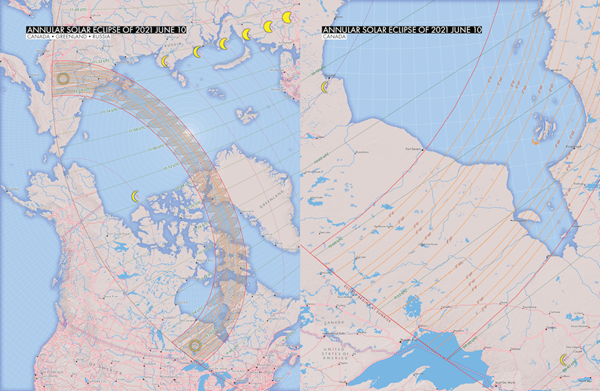Select the annular ring icon near Lake Superior on the left map

(x=195, y=346)
